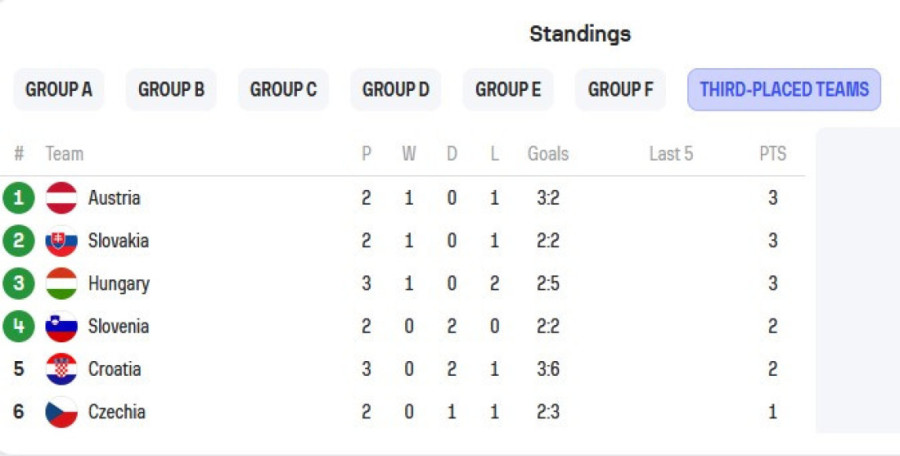The image size is (900, 456).
Task: Click the Austria flag icon
Action: coord(62,198)
